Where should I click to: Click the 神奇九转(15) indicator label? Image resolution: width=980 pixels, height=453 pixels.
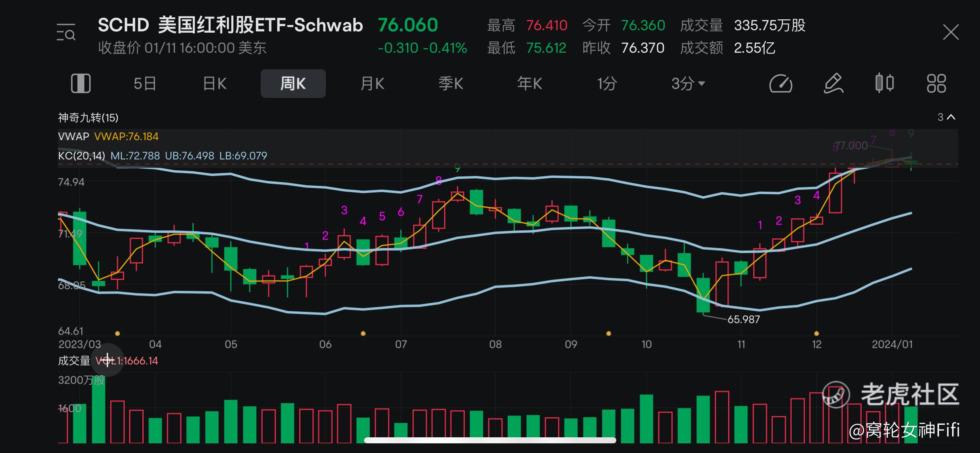click(88, 118)
